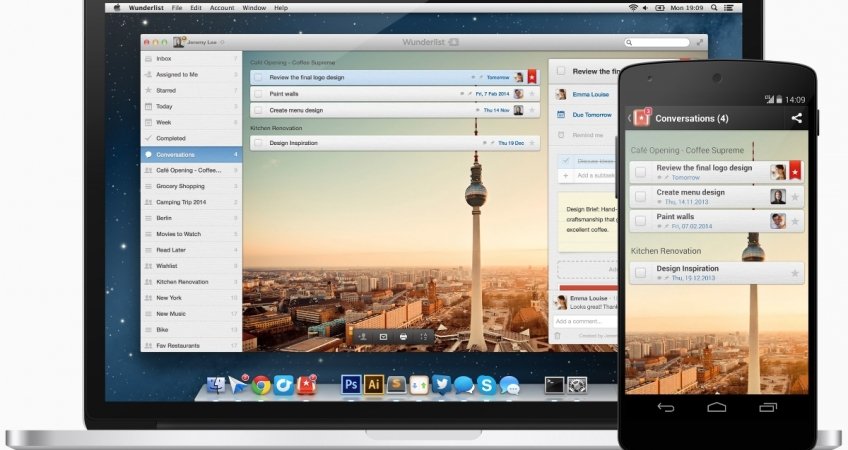Star the 'Paint walls' task on laptop
The height and width of the screenshot is (450, 848).
click(x=532, y=94)
